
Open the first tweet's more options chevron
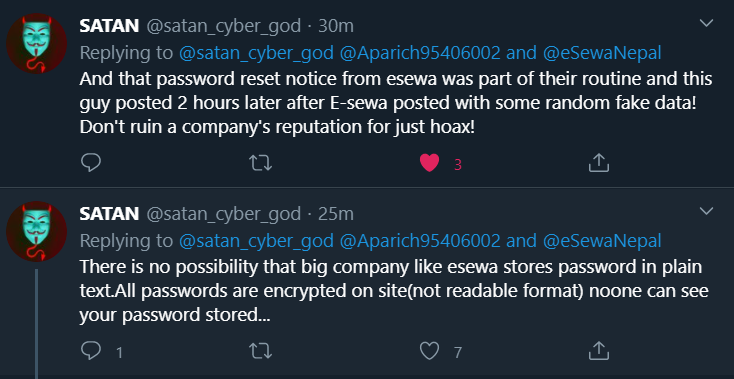pyautogui.click(x=706, y=23)
